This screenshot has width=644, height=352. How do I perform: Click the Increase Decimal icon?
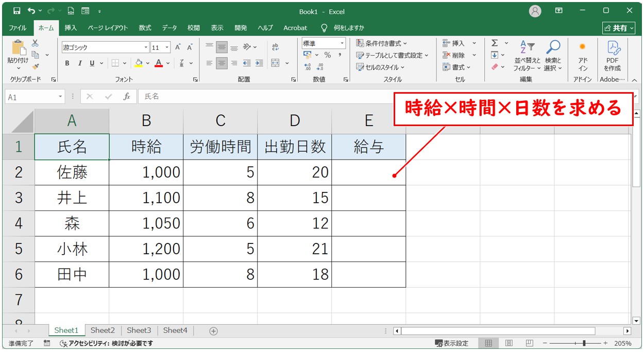[x=308, y=67]
